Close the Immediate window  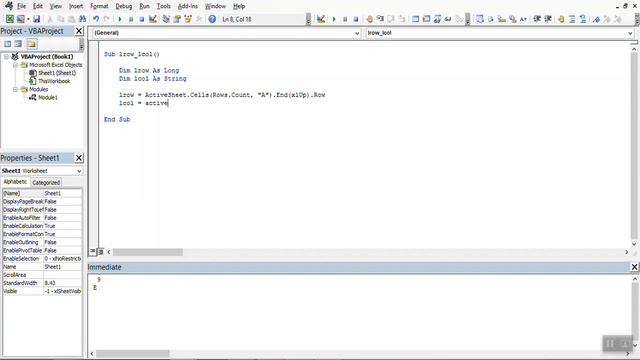[634, 267]
